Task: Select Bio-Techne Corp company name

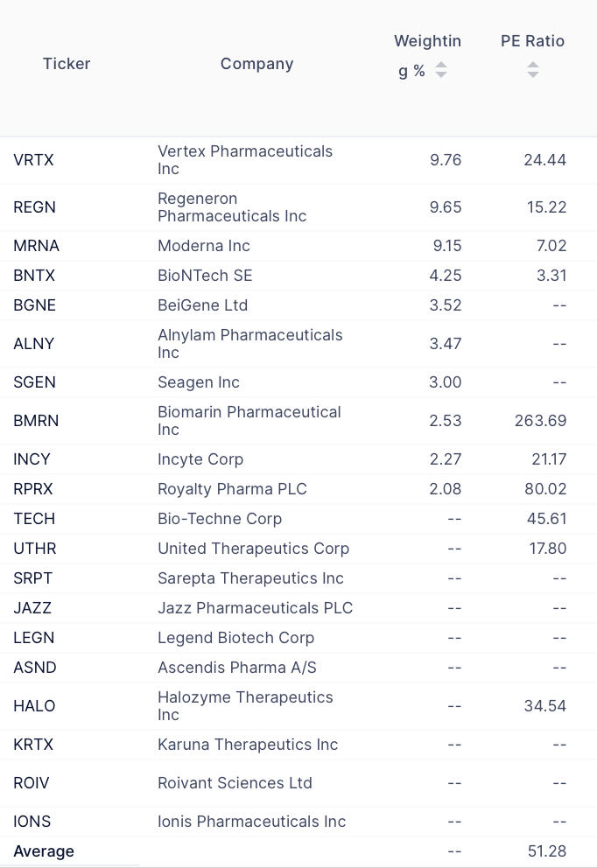Action: click(x=220, y=519)
